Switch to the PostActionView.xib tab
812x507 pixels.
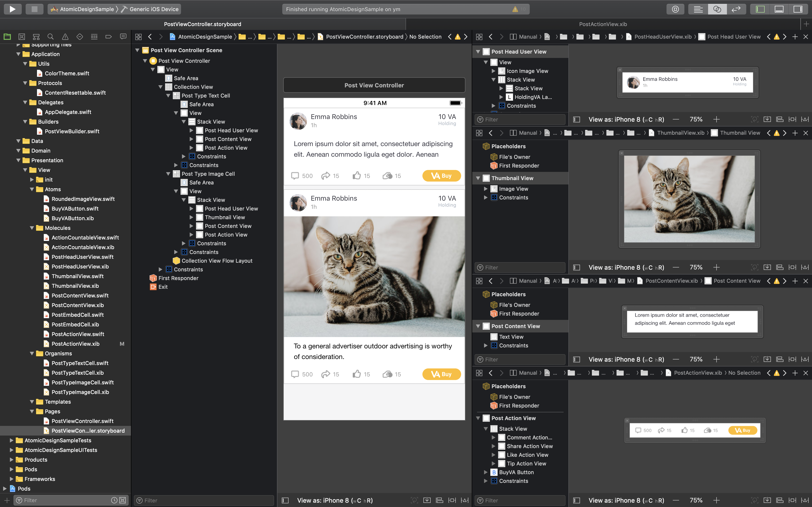[x=603, y=24]
